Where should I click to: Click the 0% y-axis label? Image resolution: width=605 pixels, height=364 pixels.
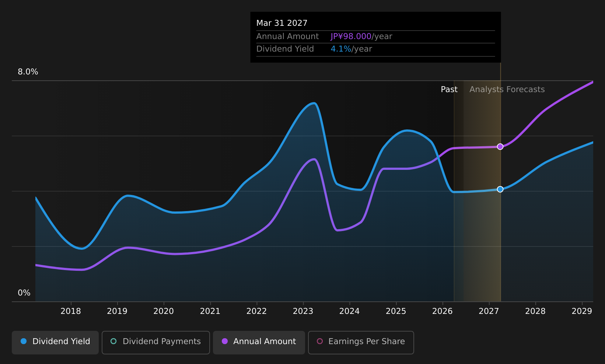pos(24,293)
